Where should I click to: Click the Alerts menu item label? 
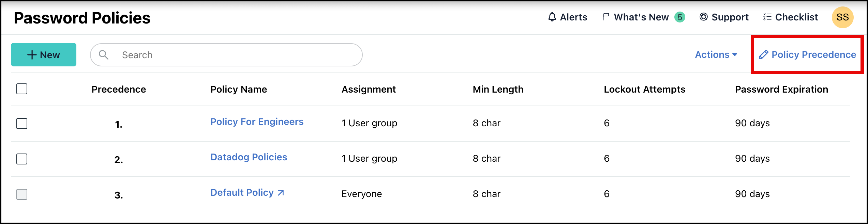[x=573, y=17]
